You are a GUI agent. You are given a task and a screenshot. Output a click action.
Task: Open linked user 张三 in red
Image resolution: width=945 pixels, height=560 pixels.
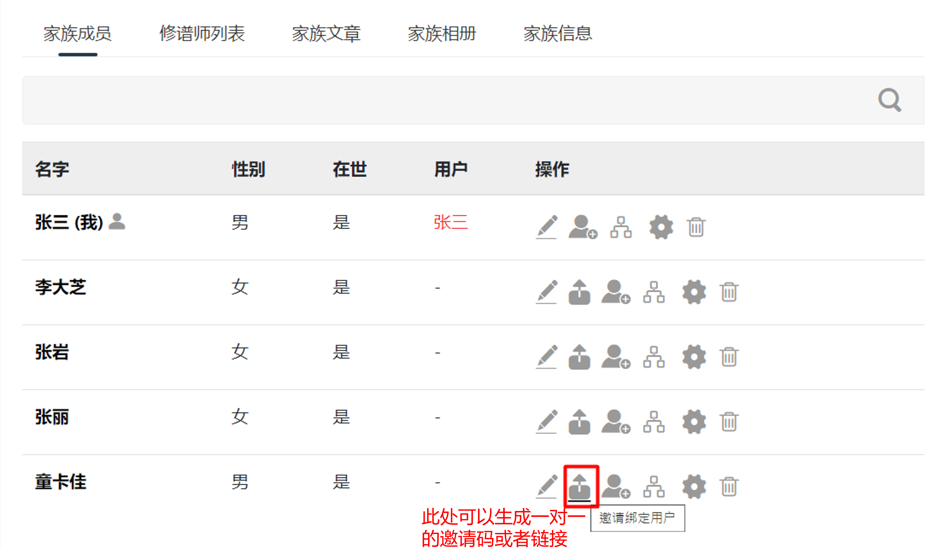click(451, 222)
